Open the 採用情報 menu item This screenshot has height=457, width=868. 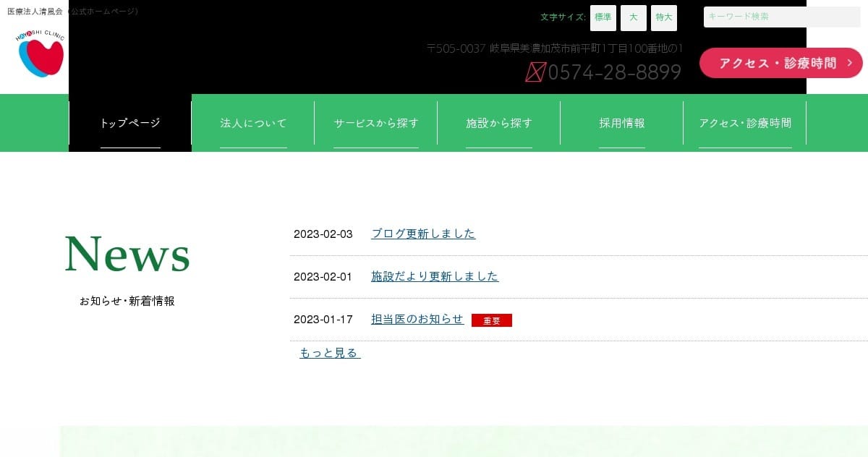click(622, 123)
